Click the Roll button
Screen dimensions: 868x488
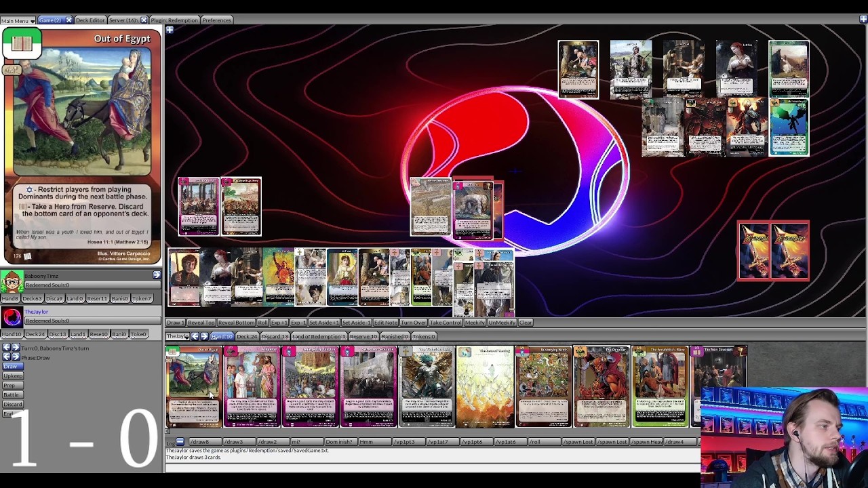click(262, 323)
